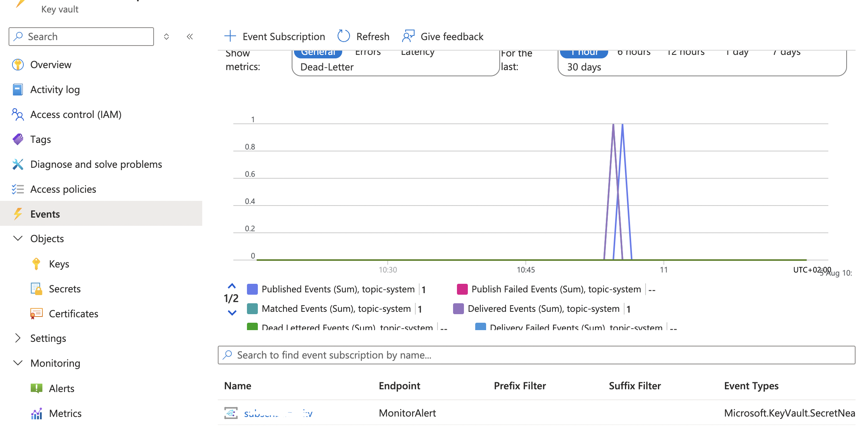Click the Suffix Filter column header

coord(635,386)
